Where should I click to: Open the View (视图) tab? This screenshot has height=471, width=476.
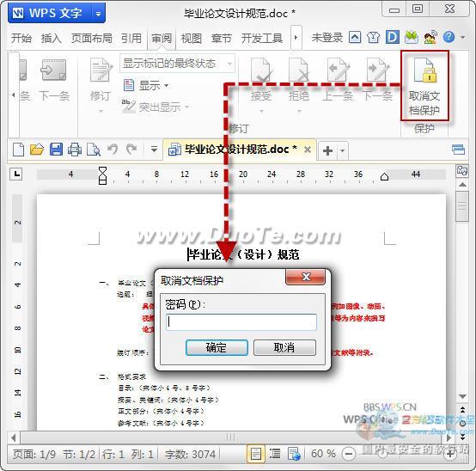coord(192,39)
